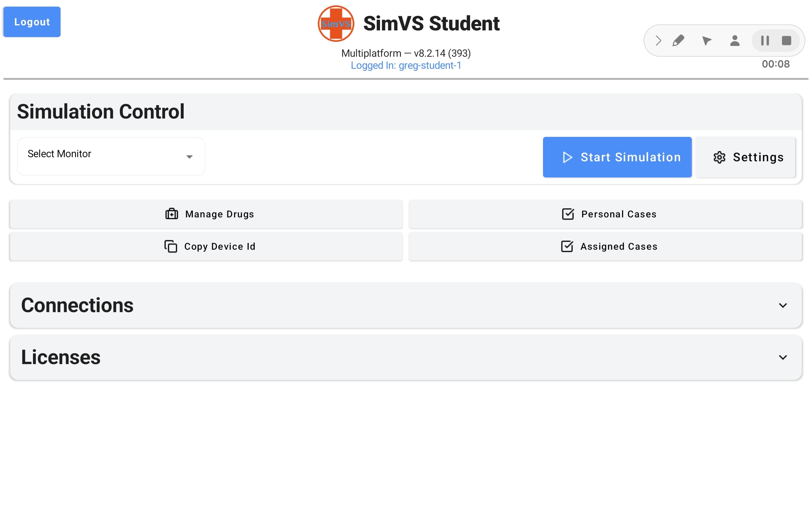Click the copy icon beside Copy Device Id
Image resolution: width=812 pixels, height=507 pixels.
[x=171, y=247]
